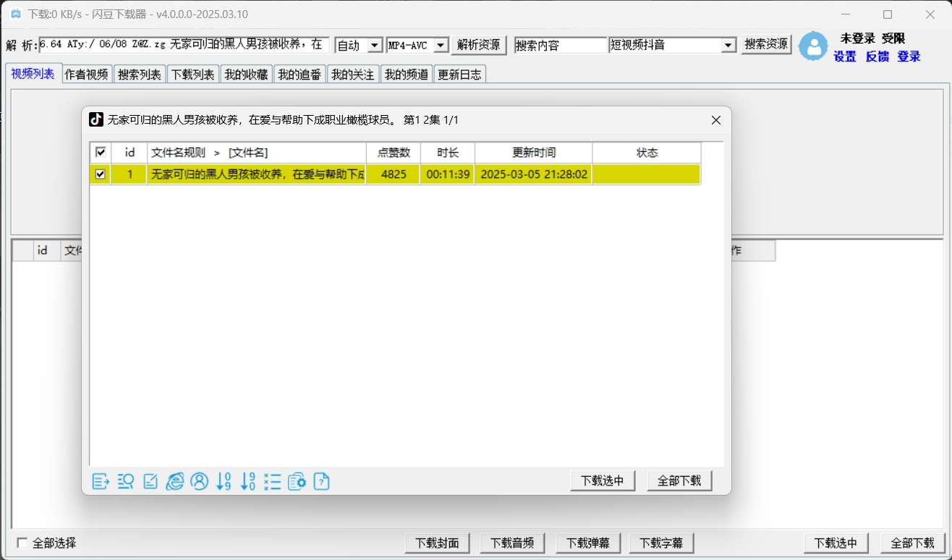Viewport: 952px width, 560px height.
Task: Open the 自动 quality dropdown
Action: (x=375, y=45)
